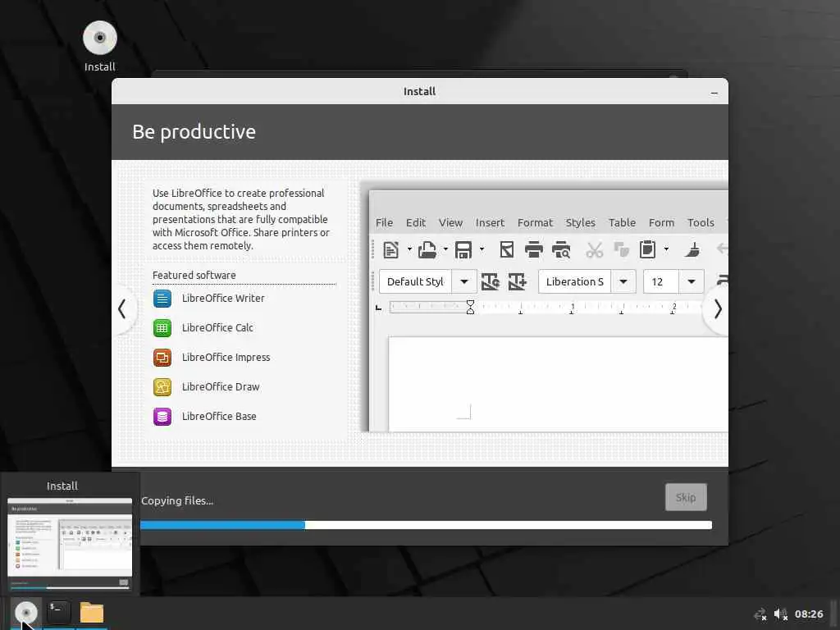Click the LibreOffice Calc icon
The width and height of the screenshot is (840, 630).
[x=162, y=328]
